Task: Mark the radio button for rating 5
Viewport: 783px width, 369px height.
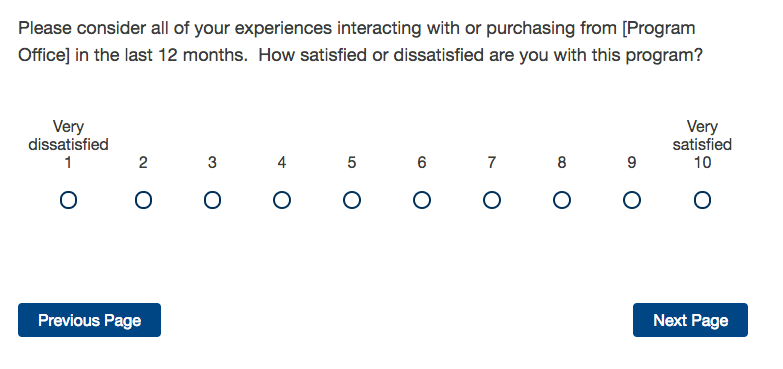Action: coord(352,201)
